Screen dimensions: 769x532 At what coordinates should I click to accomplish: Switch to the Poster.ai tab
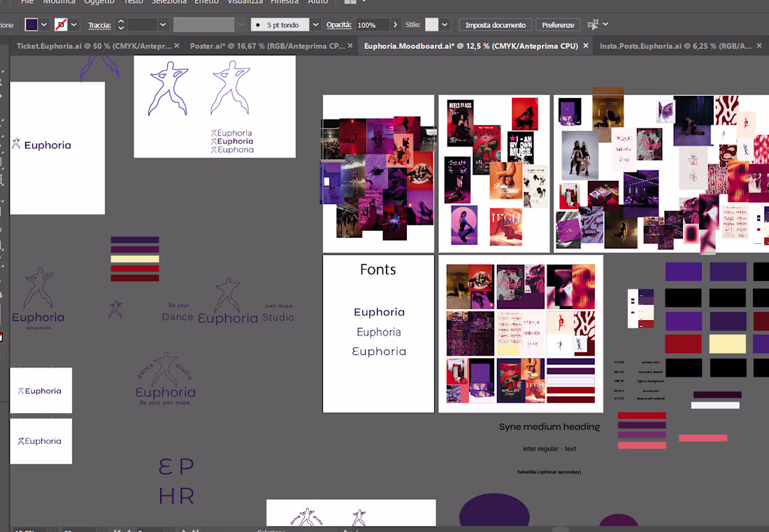point(267,45)
